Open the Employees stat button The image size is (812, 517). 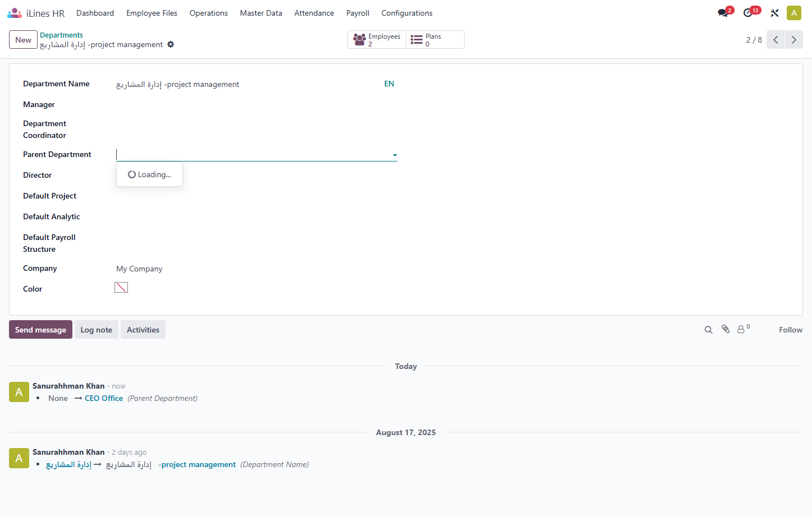[x=377, y=40]
